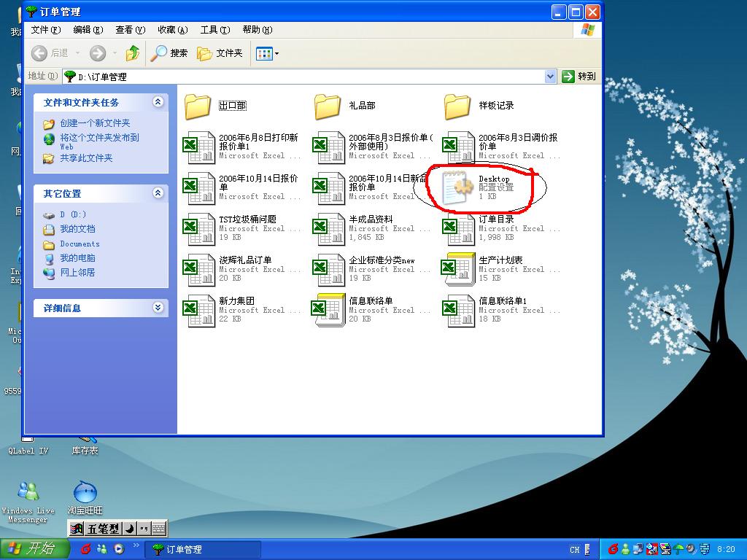Select 新力集团 Excel file

pyautogui.click(x=242, y=310)
